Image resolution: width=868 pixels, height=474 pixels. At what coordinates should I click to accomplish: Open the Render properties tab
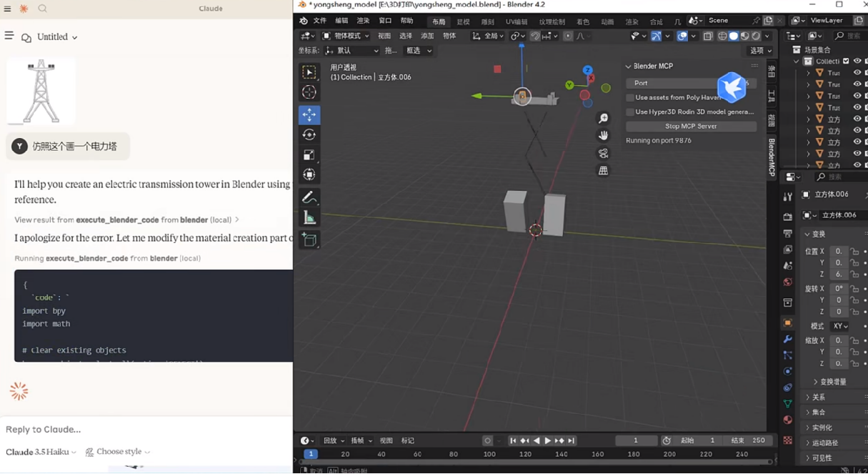(787, 217)
